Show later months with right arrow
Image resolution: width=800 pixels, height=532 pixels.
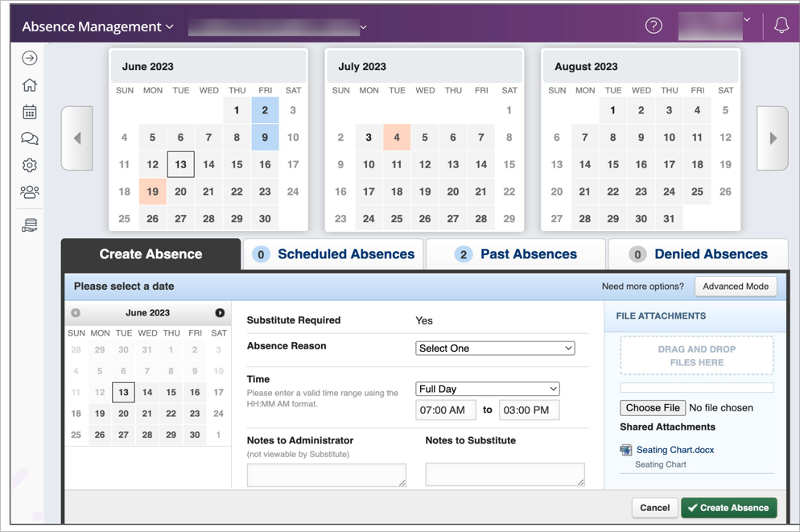point(773,138)
